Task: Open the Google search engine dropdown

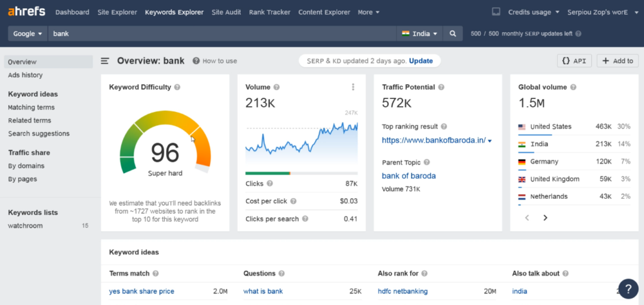Action: (x=28, y=34)
